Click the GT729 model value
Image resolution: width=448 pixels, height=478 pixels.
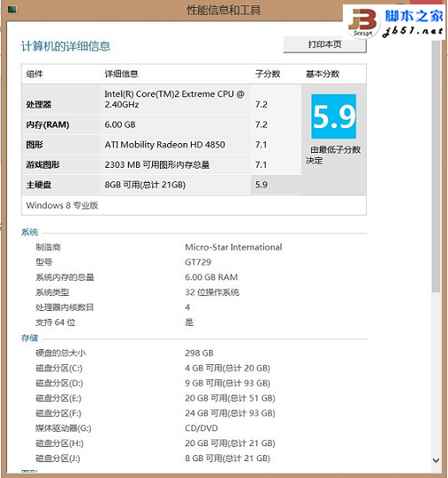pos(198,262)
